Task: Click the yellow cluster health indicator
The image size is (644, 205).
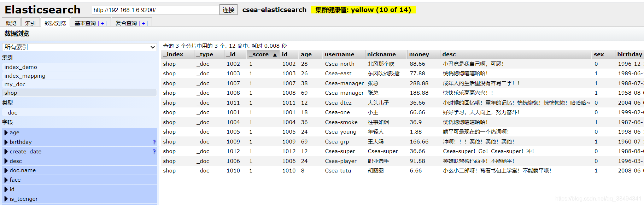Action: pos(363,10)
